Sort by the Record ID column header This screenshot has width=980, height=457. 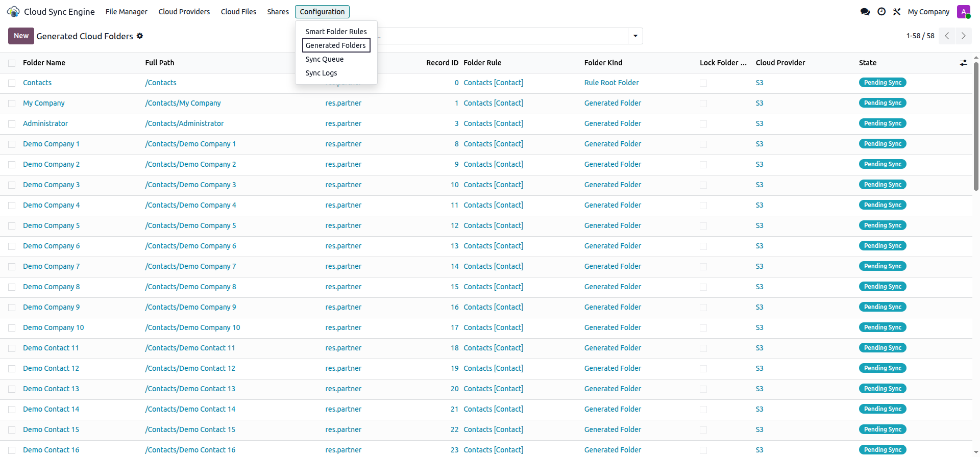coord(442,63)
